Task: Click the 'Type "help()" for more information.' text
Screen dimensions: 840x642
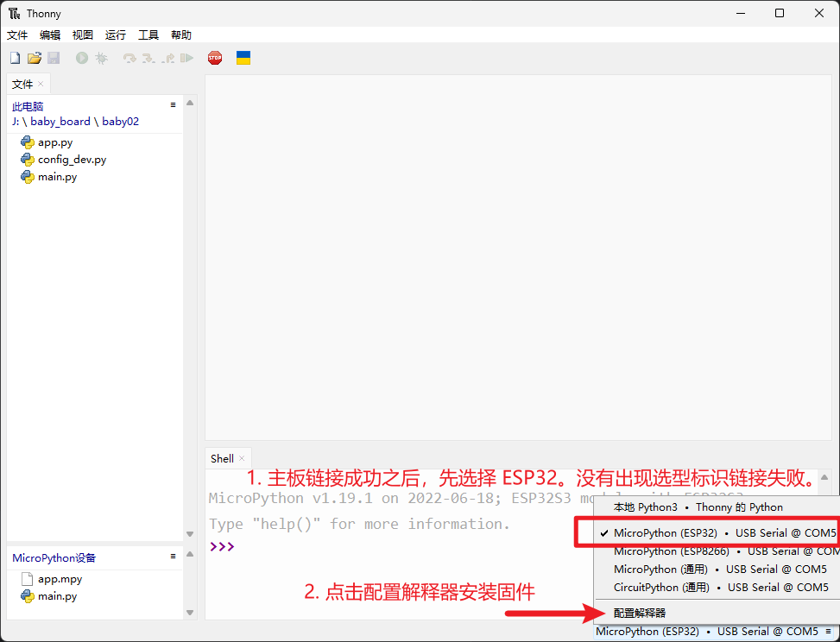Action: (359, 524)
